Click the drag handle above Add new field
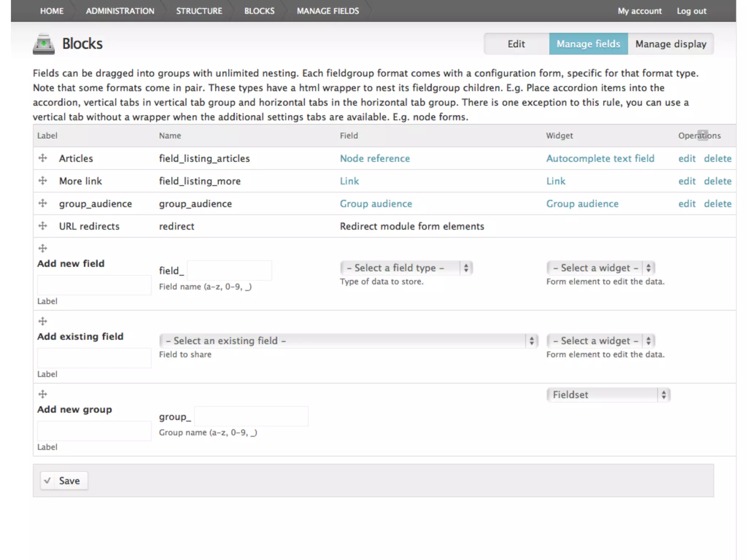Image resolution: width=747 pixels, height=560 pixels. click(x=43, y=248)
